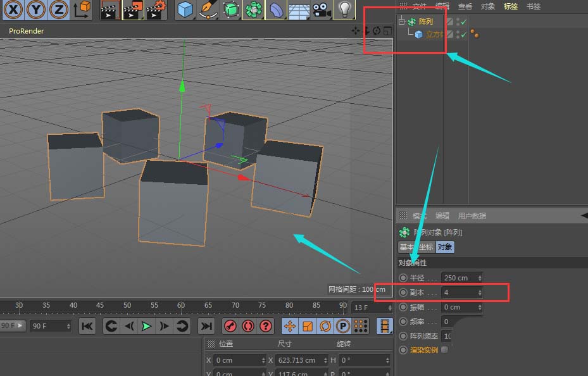This screenshot has width=588, height=376.
Task: Open the 副本 value stepper dropdown
Action: click(480, 292)
